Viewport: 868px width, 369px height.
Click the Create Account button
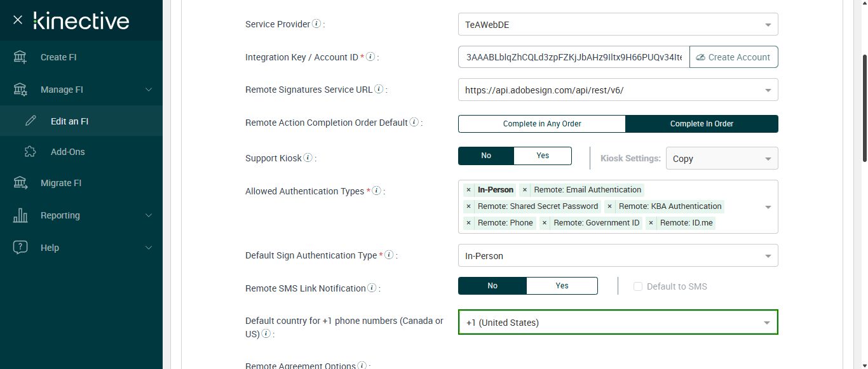coord(733,57)
